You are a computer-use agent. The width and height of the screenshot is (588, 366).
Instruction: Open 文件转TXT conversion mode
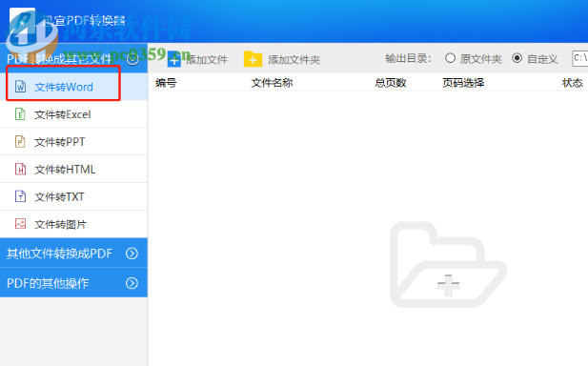[73, 196]
